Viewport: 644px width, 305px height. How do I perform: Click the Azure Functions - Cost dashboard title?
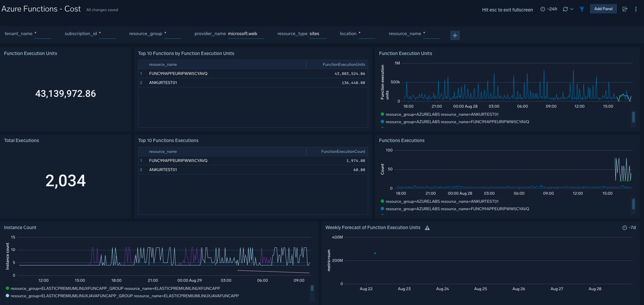pyautogui.click(x=41, y=9)
